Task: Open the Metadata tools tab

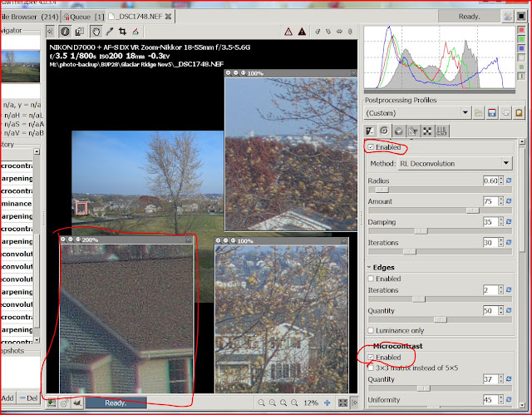Action: pos(441,131)
